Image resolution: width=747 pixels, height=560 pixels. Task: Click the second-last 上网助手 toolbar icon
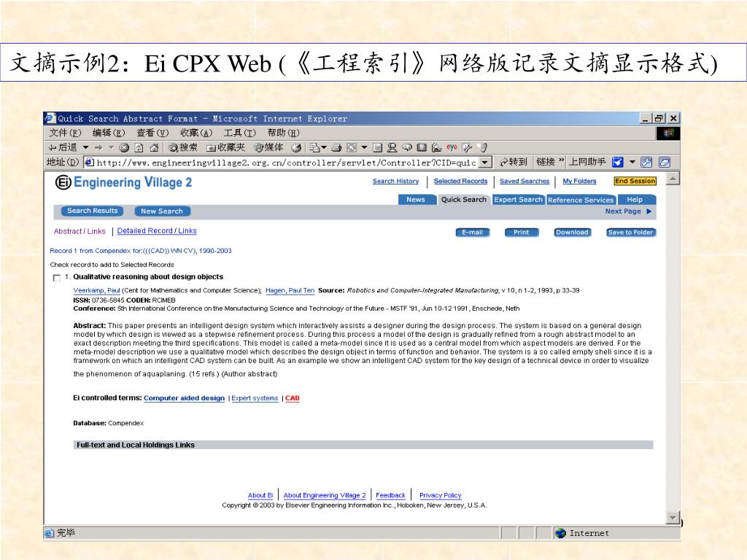[x=646, y=162]
